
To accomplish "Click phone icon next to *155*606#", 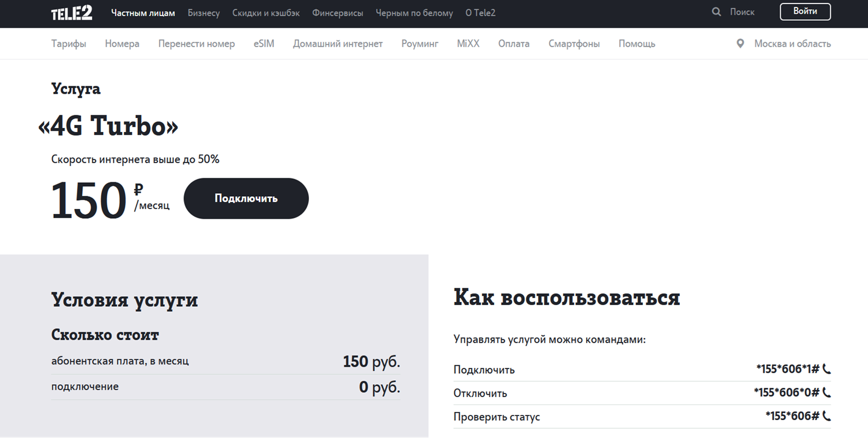I will point(826,415).
